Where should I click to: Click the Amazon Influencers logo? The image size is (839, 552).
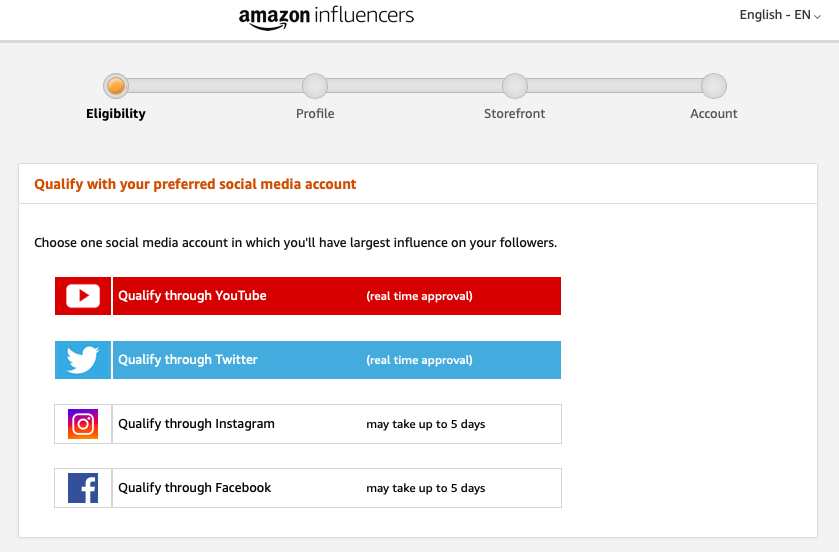click(326, 17)
